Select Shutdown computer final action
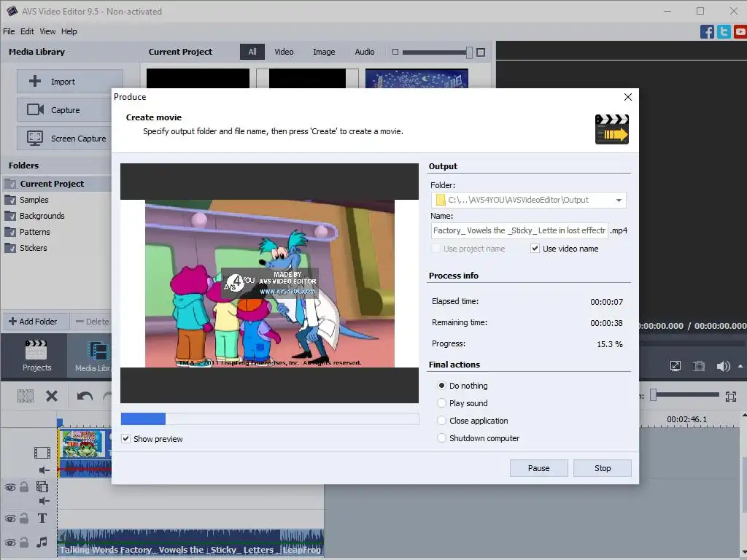This screenshot has width=747, height=560. (x=441, y=438)
